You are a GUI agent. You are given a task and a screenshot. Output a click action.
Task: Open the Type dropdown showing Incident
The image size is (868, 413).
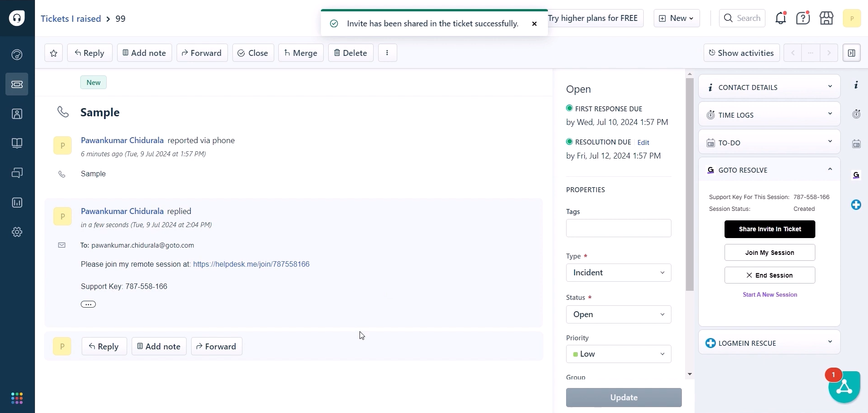(x=618, y=273)
